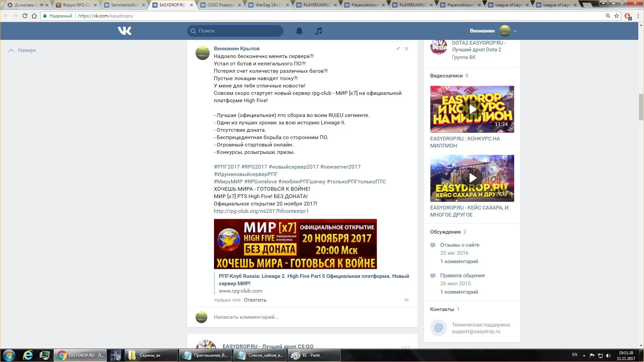Play КОНКУРС НА МИЛЛИОН video
Image resolution: width=644 pixels, height=362 pixels.
click(472, 109)
